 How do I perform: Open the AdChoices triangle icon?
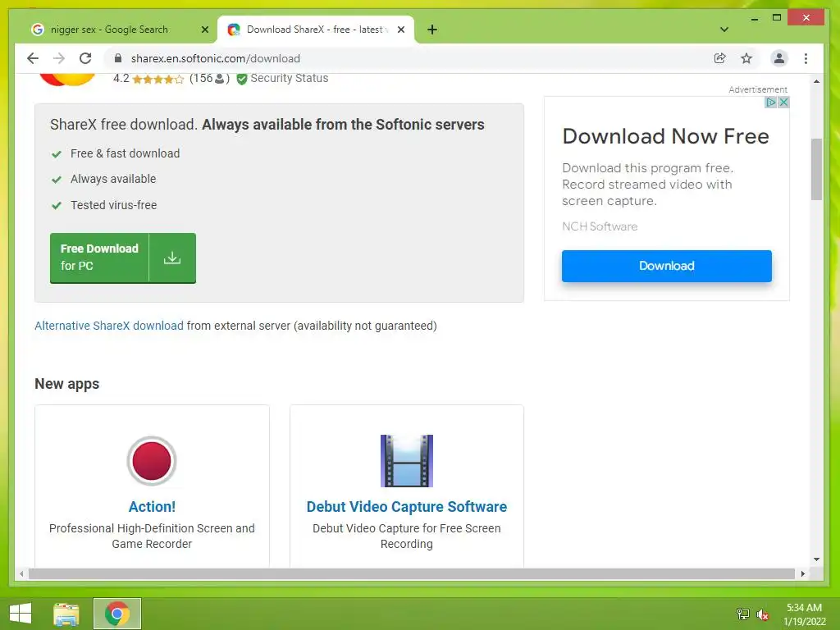coord(770,102)
